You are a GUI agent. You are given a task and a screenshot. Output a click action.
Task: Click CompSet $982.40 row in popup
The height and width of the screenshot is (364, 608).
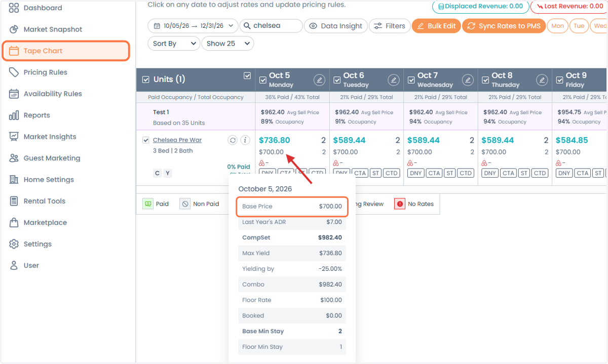[x=292, y=237]
